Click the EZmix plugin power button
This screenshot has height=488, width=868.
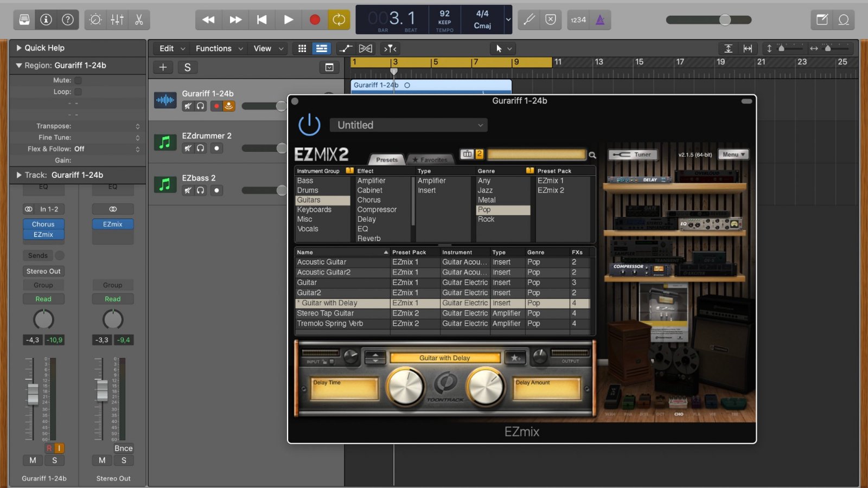pyautogui.click(x=309, y=125)
